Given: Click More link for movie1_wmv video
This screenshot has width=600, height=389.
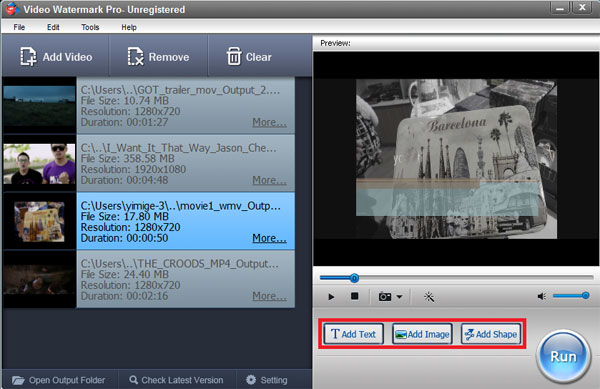Looking at the screenshot, I should pyautogui.click(x=269, y=238).
